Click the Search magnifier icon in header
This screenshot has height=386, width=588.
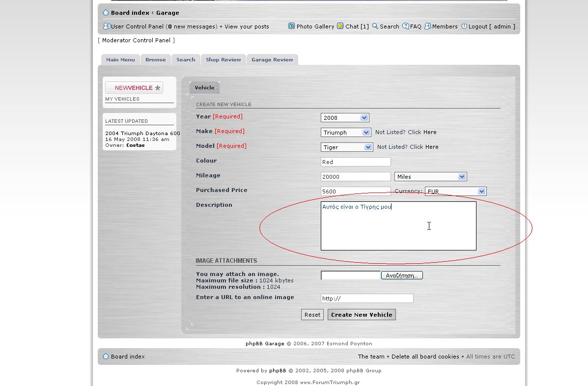coord(375,27)
